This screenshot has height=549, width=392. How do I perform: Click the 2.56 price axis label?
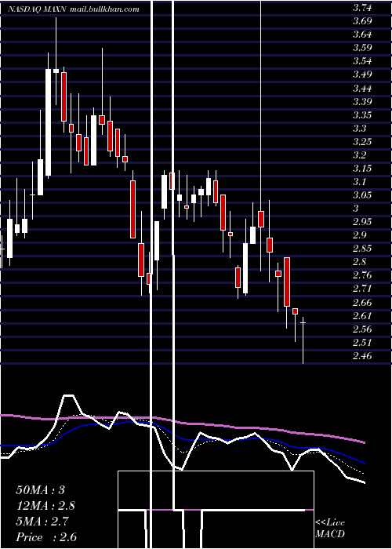[362, 329]
